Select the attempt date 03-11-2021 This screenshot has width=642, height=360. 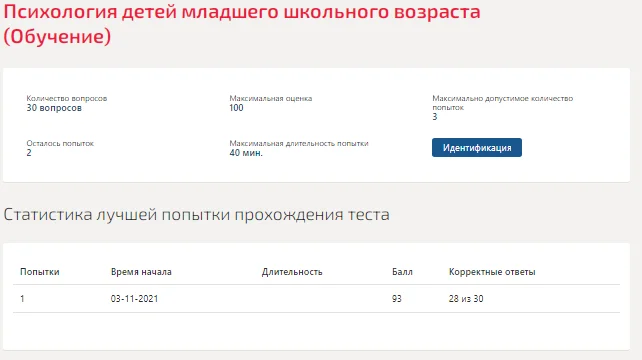point(134,299)
